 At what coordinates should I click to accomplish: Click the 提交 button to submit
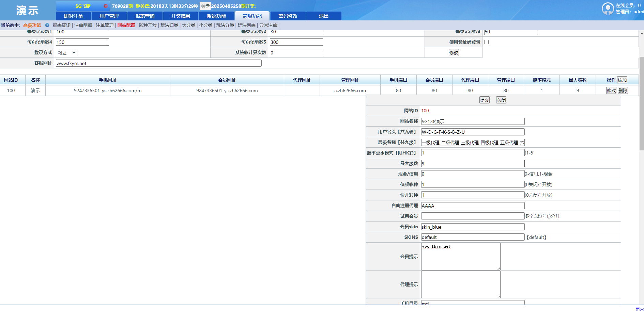click(484, 100)
